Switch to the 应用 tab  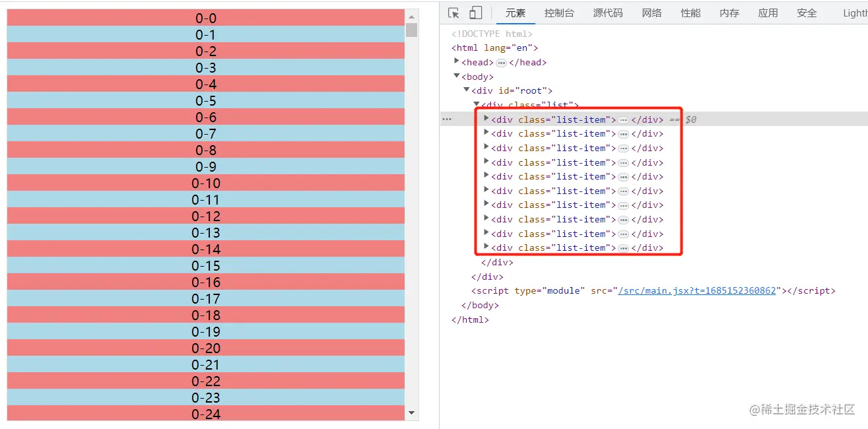[x=768, y=13]
